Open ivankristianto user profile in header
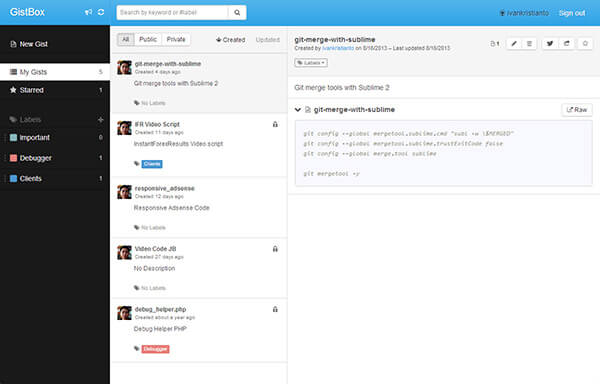 (x=524, y=13)
